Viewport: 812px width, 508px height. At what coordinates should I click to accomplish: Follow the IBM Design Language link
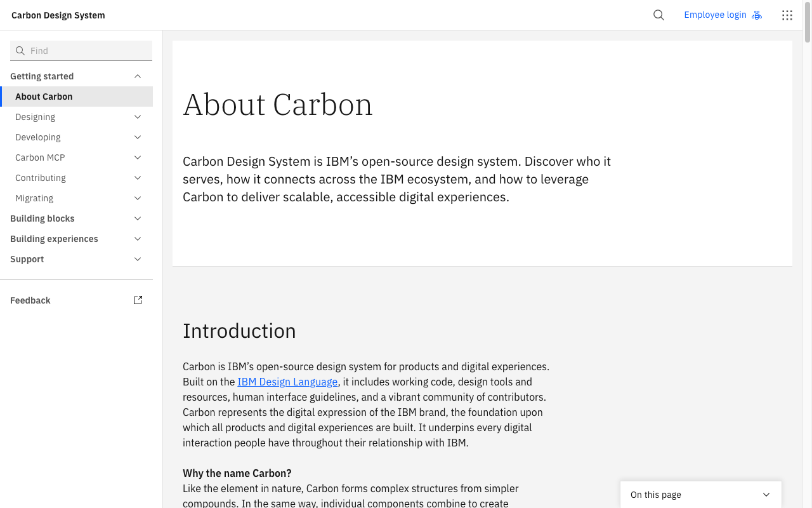[287, 382]
